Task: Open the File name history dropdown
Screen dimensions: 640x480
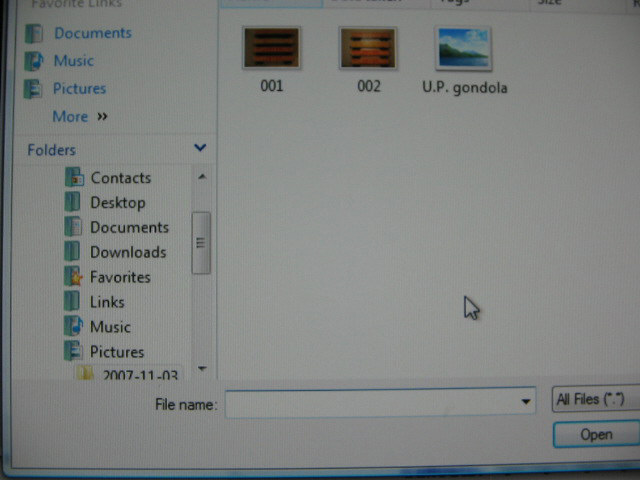Action: click(x=526, y=403)
